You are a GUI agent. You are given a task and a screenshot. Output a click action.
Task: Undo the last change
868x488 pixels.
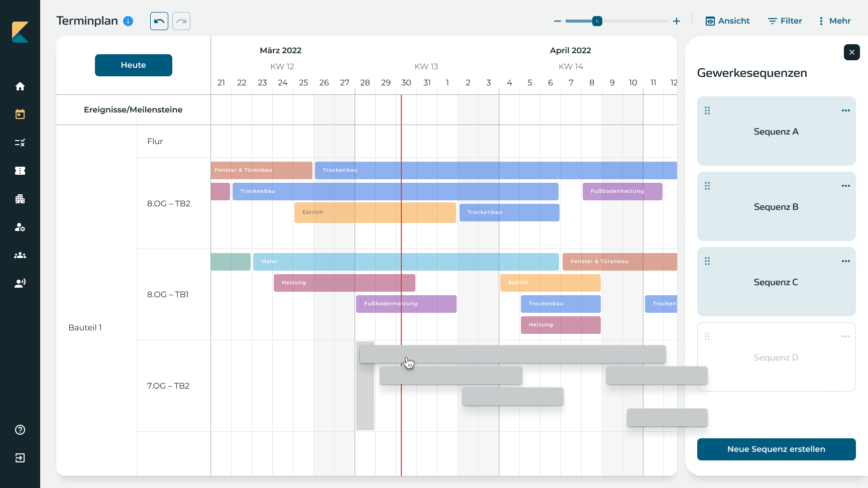(159, 21)
